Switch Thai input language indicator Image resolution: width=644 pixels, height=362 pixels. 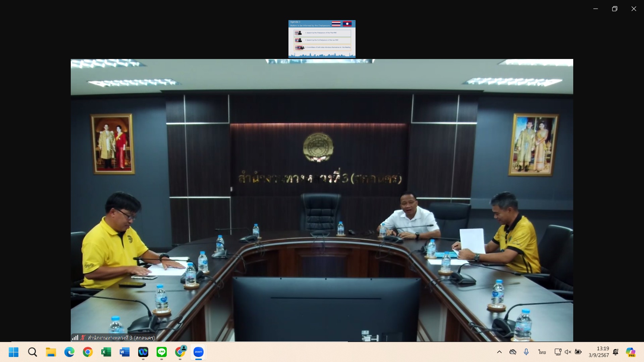point(542,352)
